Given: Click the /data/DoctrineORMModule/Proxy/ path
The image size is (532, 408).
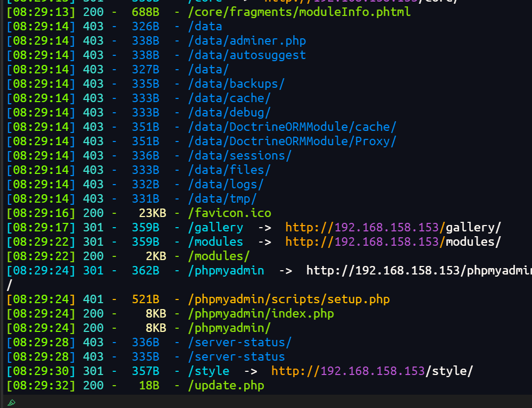Looking at the screenshot, I should click(x=292, y=141).
